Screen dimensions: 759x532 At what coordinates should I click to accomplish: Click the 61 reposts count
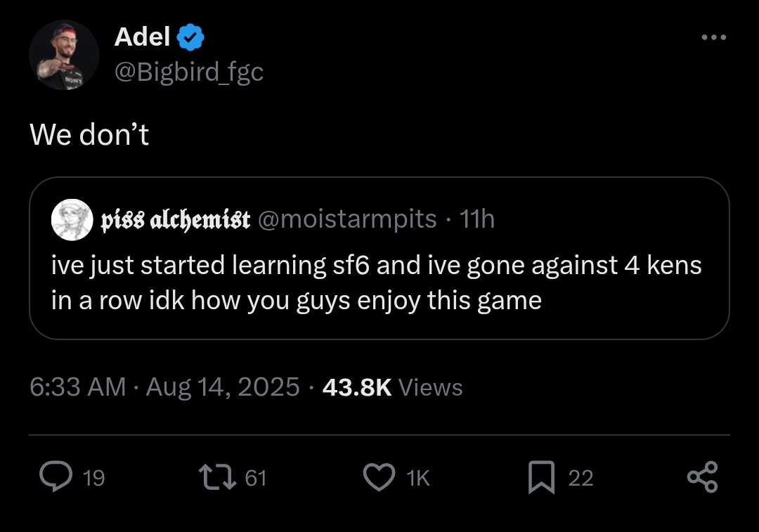click(256, 479)
